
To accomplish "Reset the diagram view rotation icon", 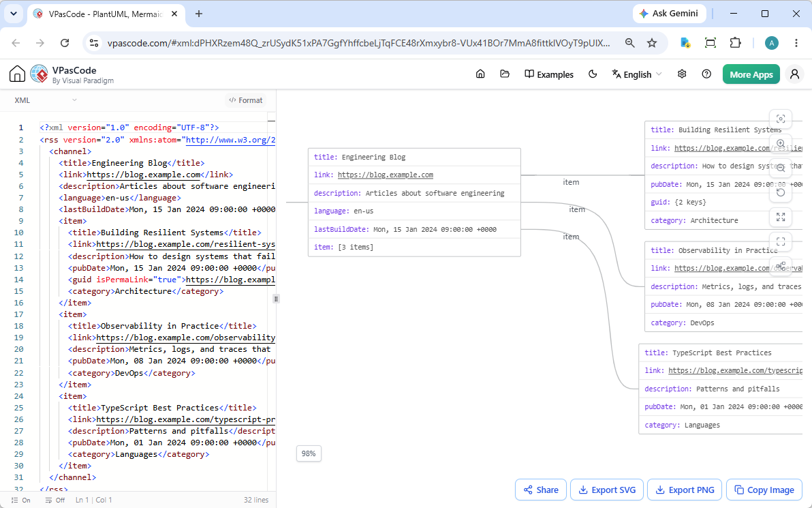I will (x=781, y=192).
